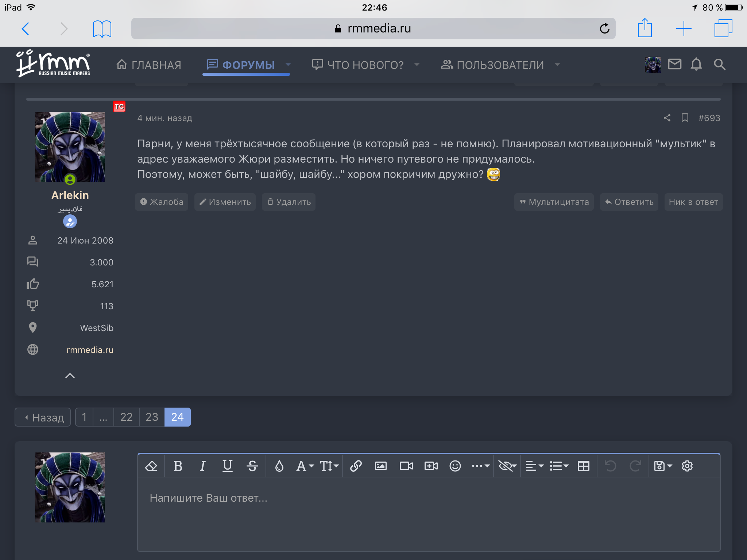747x560 pixels.
Task: Click the eraser remove-formatting icon
Action: [151, 466]
